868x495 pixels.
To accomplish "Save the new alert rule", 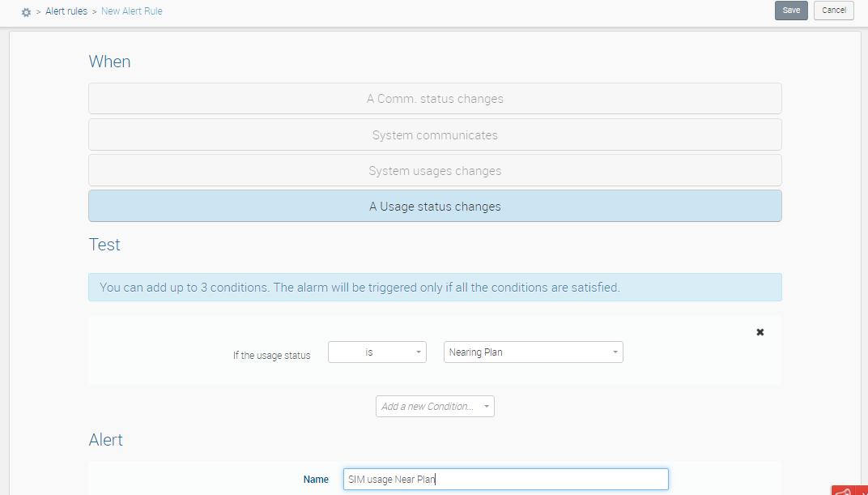I will (x=791, y=11).
